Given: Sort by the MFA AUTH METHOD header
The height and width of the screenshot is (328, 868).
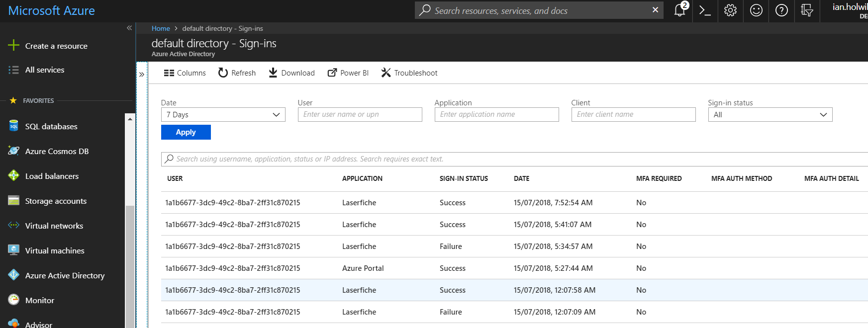Looking at the screenshot, I should tap(742, 178).
